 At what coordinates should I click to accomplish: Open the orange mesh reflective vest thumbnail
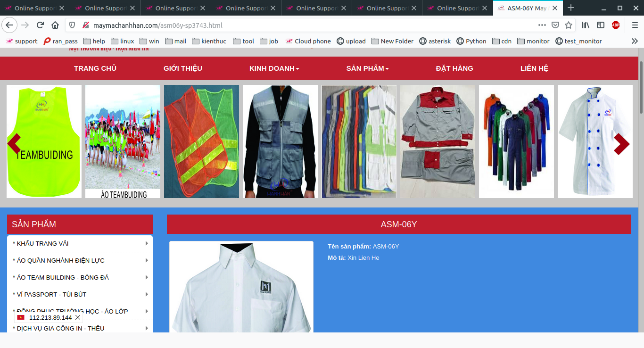(201, 141)
